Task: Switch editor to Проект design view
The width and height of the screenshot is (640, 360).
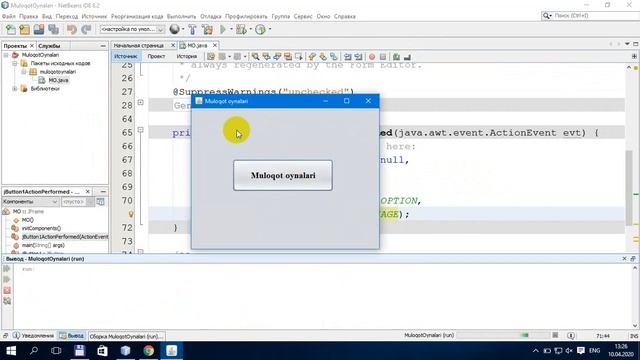Action: point(156,56)
